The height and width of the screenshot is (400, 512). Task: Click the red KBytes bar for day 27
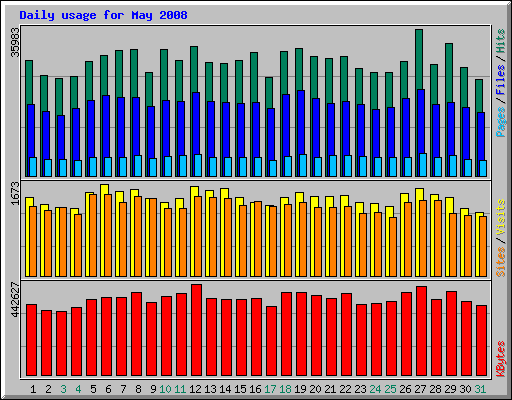[421, 331]
